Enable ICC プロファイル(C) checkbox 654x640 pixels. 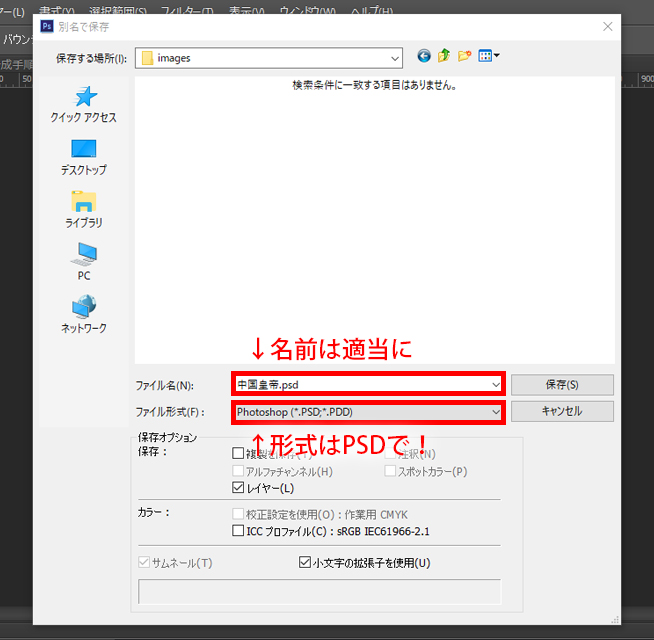pyautogui.click(x=238, y=531)
